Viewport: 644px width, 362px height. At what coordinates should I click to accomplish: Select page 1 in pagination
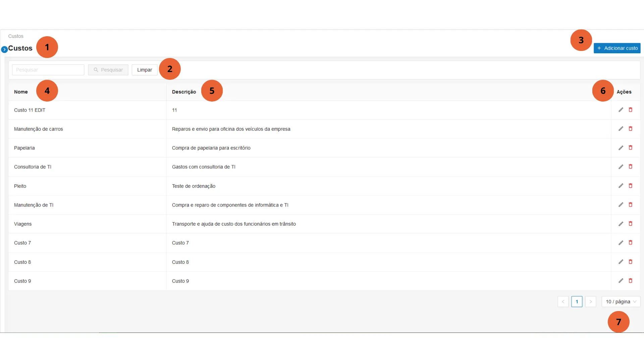[577, 302]
